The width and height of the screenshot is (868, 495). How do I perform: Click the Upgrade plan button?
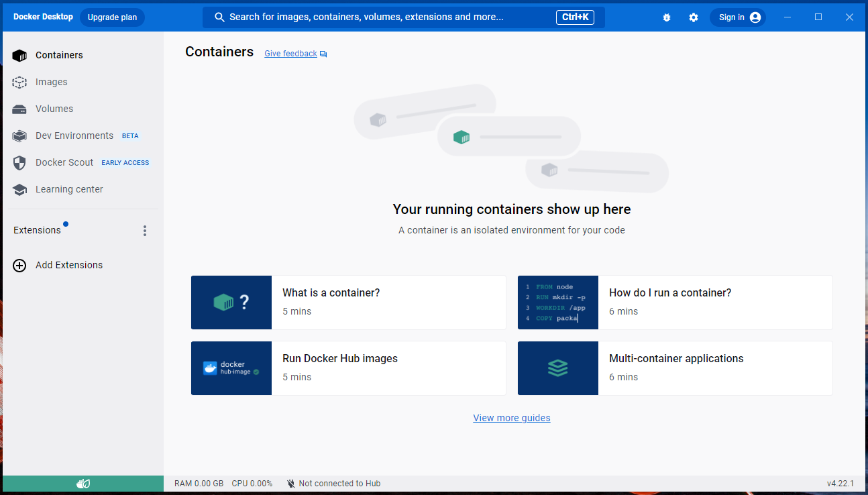click(x=112, y=17)
